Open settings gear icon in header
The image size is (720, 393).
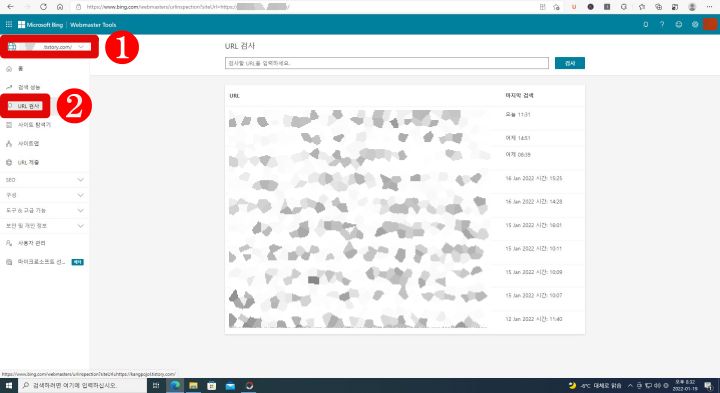pyautogui.click(x=695, y=24)
